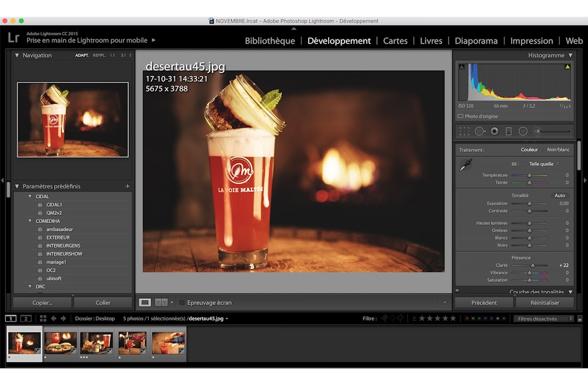Image resolution: width=588 pixels, height=392 pixels.
Task: Open the Impression module
Action: pyautogui.click(x=532, y=41)
